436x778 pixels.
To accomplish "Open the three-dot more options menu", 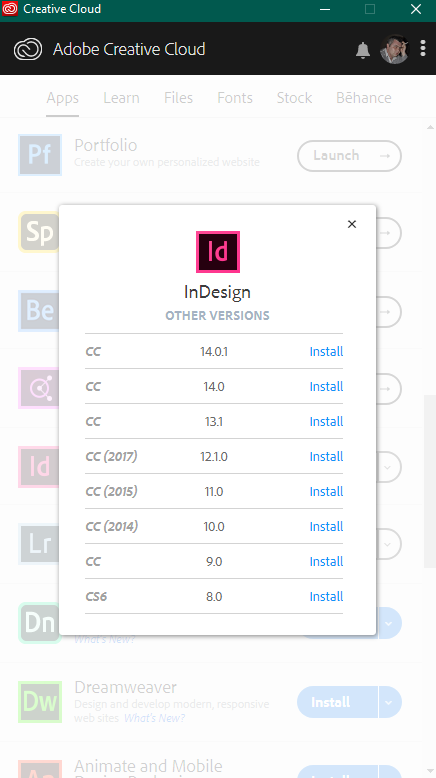I will (423, 48).
